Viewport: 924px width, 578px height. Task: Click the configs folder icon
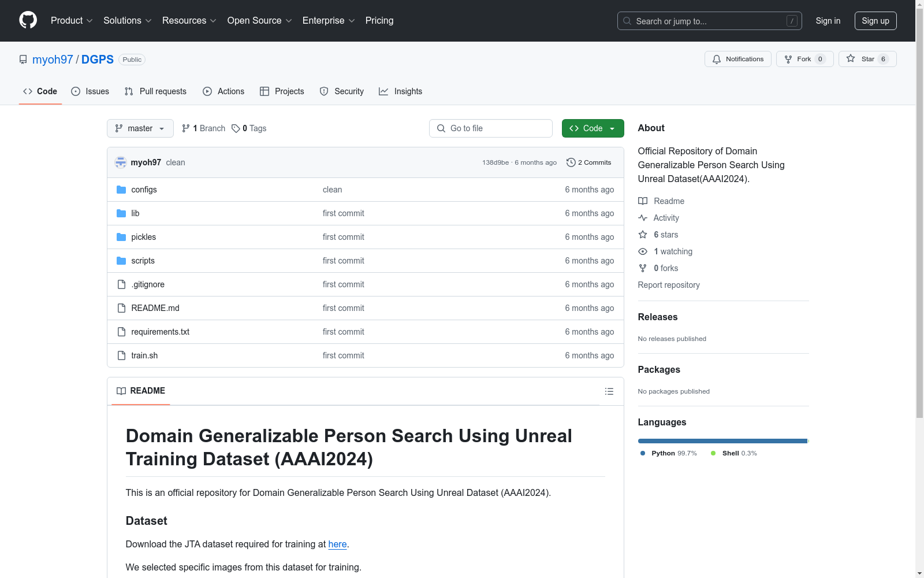click(121, 190)
